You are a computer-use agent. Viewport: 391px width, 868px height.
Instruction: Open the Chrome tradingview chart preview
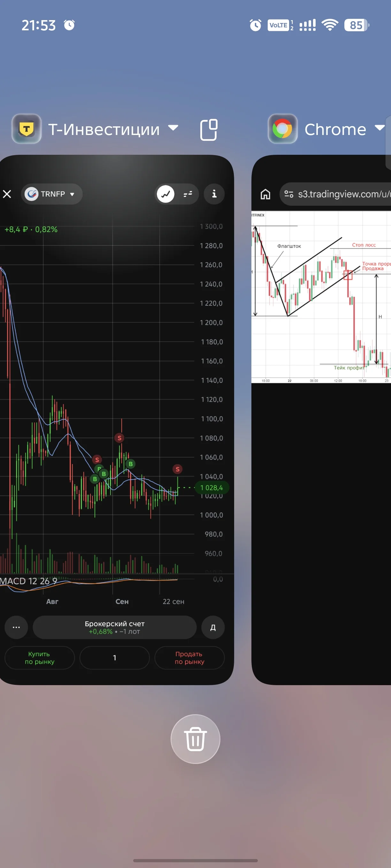321,297
